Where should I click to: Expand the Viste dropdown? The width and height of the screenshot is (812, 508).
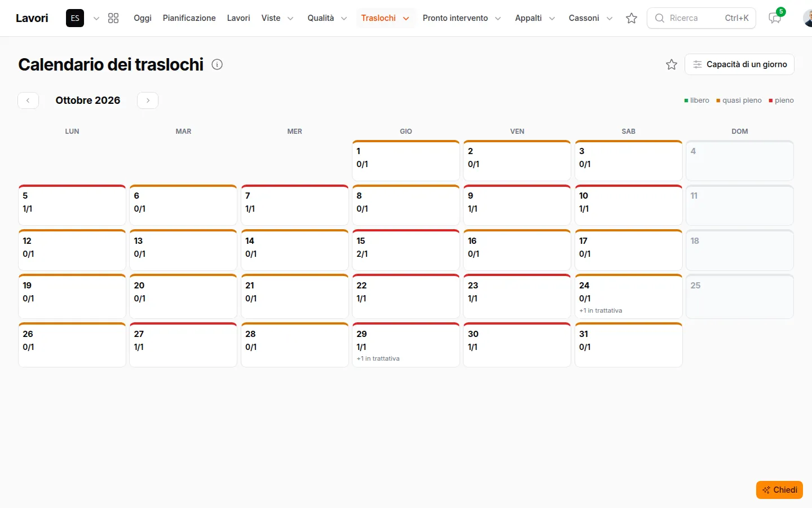[x=277, y=18]
